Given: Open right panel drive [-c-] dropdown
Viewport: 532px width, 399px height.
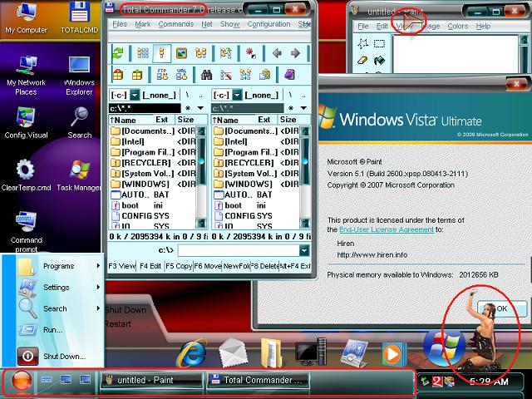Looking at the screenshot, I should tap(237, 95).
